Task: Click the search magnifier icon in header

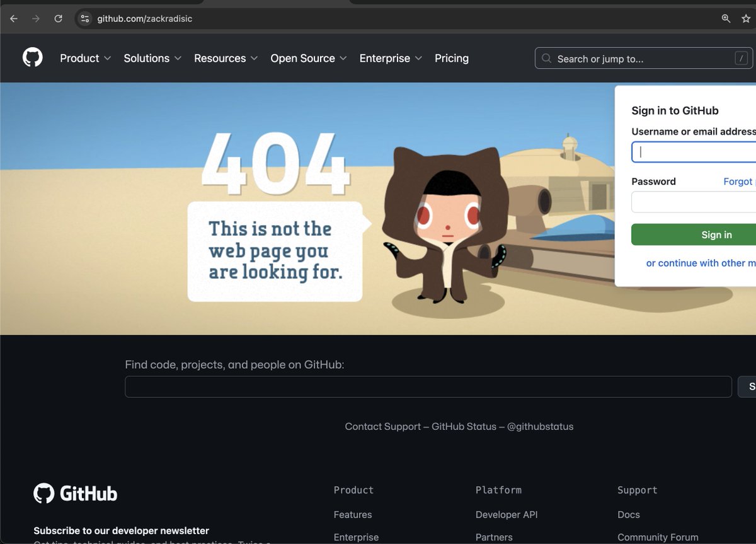Action: tap(546, 59)
